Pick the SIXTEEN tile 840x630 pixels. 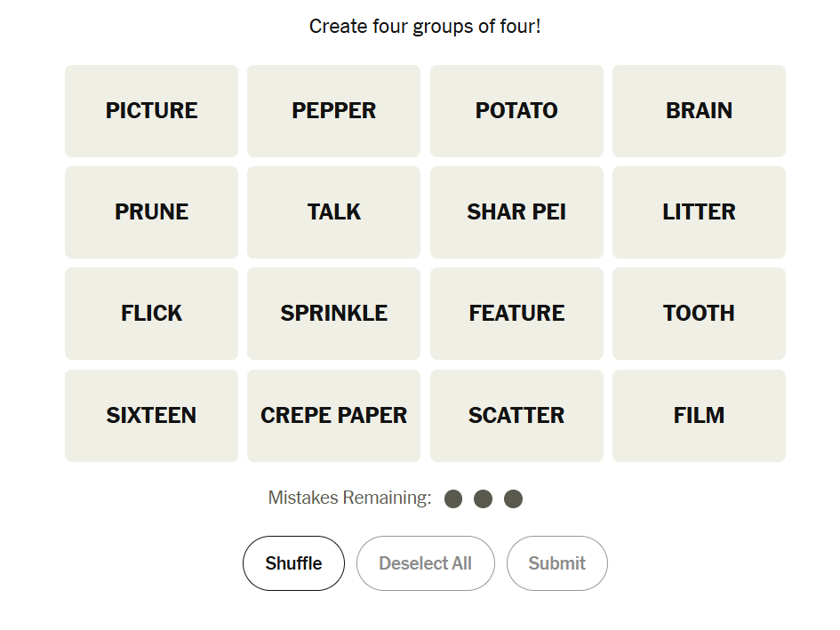(x=151, y=416)
